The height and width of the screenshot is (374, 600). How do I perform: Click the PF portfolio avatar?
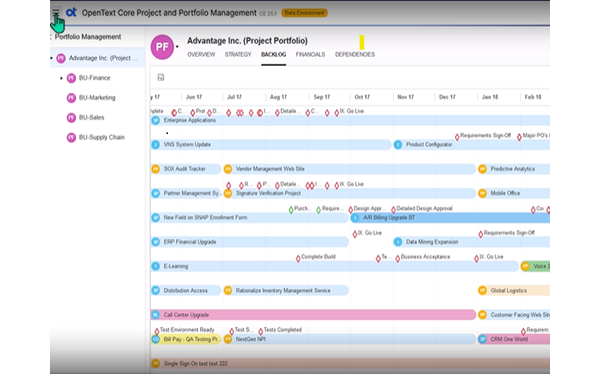pos(162,47)
